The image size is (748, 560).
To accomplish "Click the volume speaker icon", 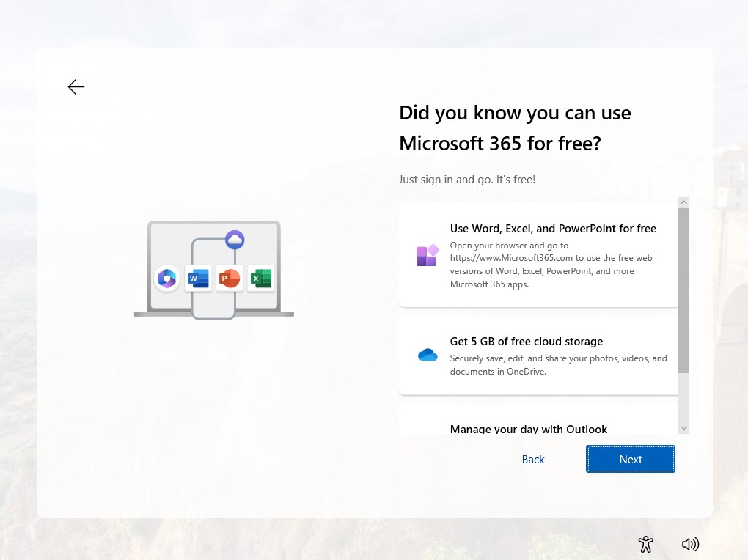I will point(690,545).
